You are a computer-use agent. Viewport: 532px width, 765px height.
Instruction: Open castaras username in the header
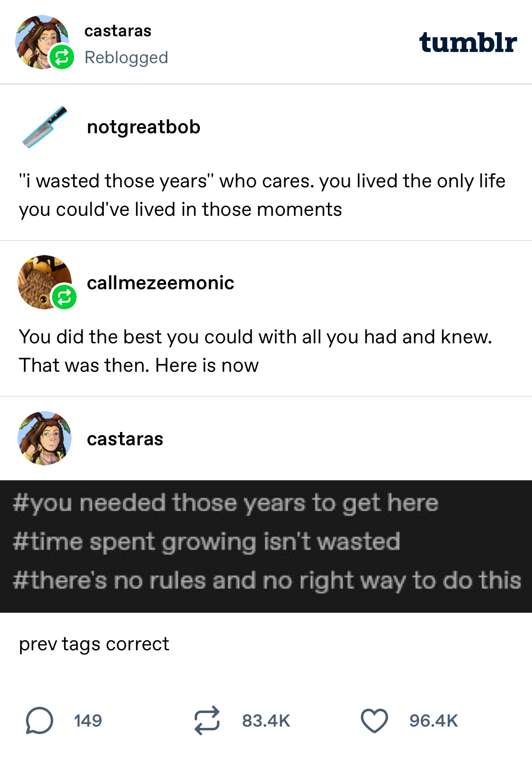[118, 31]
